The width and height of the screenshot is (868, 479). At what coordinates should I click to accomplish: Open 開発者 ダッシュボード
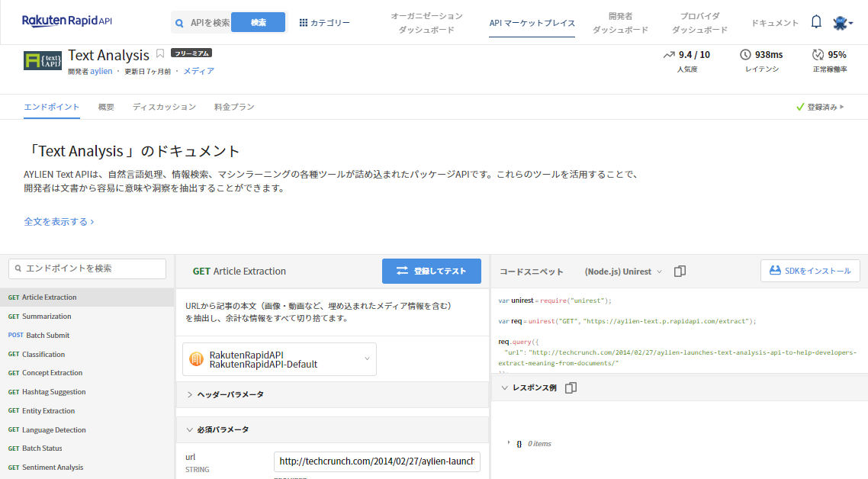(620, 23)
